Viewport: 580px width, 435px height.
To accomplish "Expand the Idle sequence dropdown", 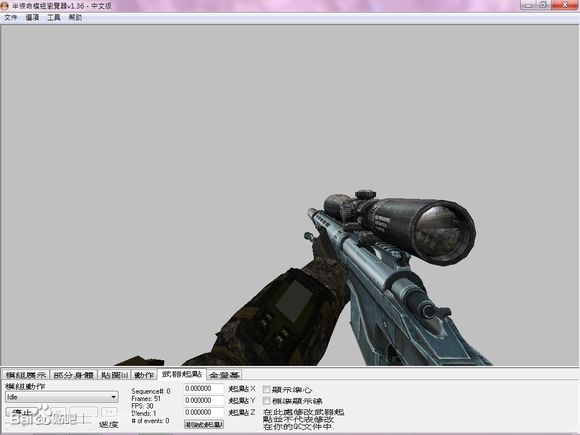I will [x=62, y=397].
